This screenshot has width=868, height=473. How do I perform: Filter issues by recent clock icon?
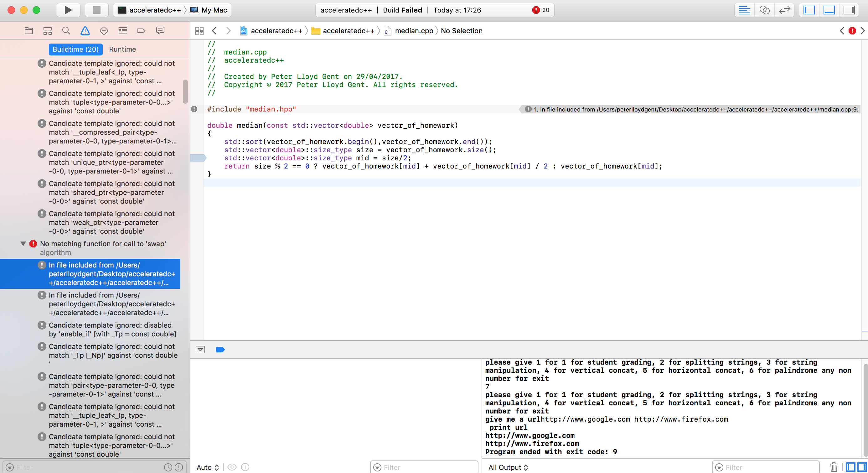[168, 467]
